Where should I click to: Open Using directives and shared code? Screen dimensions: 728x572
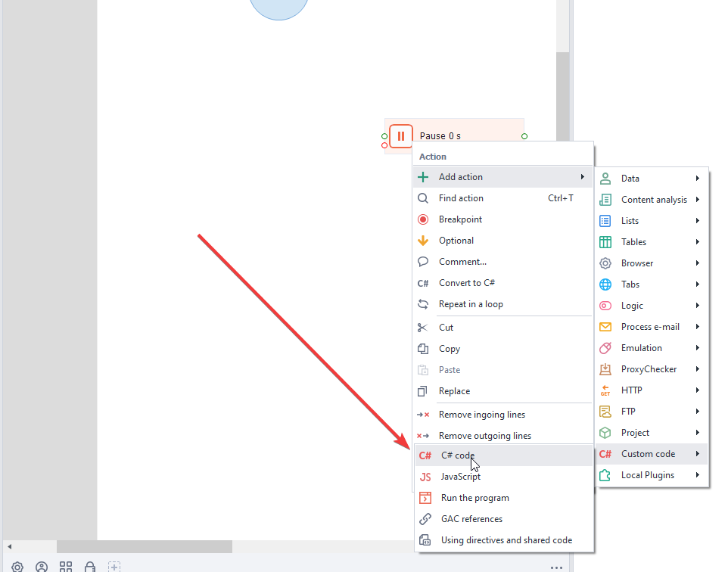coord(503,540)
